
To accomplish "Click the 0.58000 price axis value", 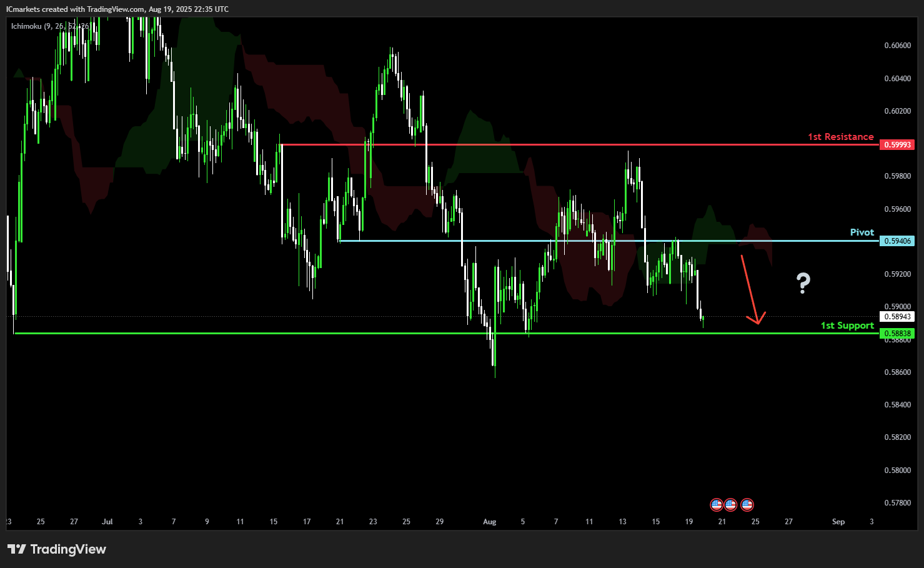I will coord(897,471).
